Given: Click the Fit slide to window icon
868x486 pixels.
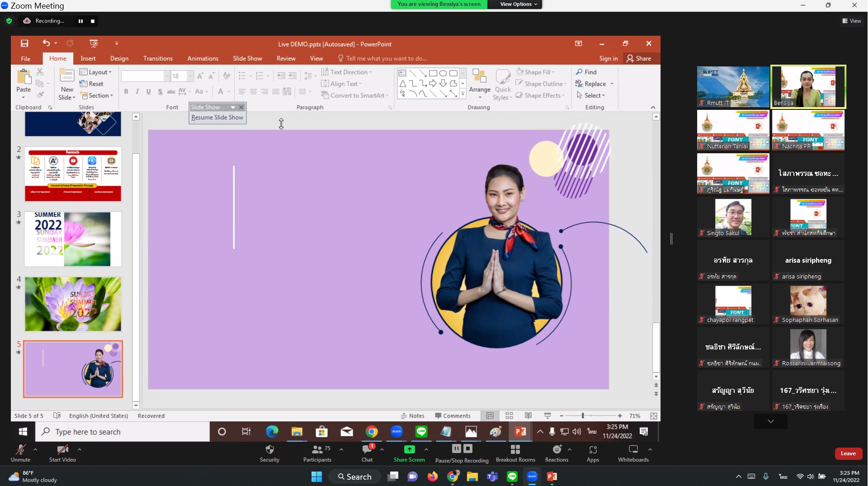Looking at the screenshot, I should [x=653, y=415].
